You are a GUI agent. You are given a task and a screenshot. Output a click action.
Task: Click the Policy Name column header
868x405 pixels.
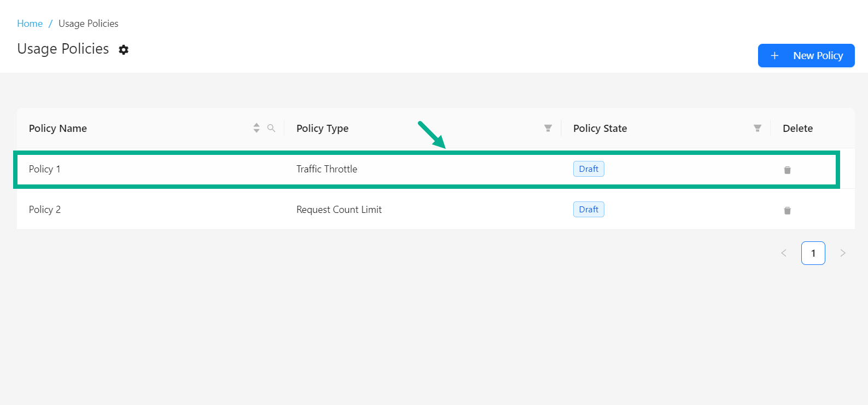58,129
